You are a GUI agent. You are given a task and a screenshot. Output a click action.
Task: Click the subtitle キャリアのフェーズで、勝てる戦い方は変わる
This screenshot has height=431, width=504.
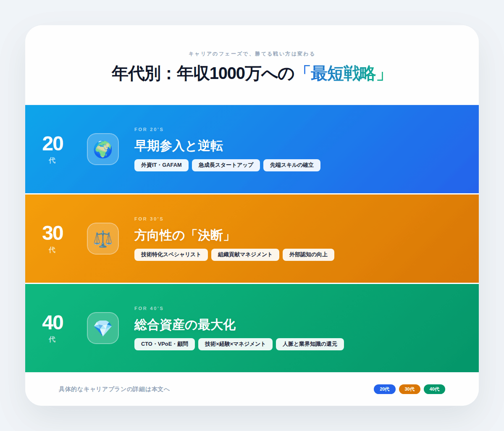(252, 54)
